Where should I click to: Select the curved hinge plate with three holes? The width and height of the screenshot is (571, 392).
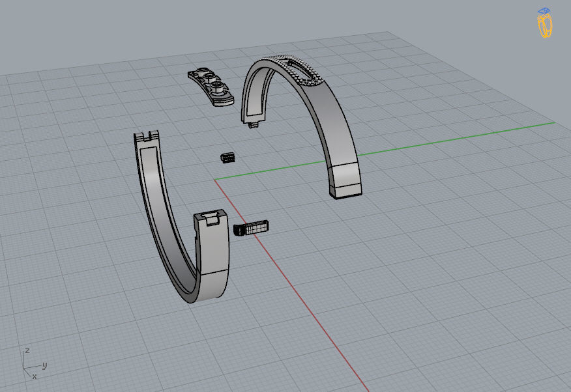click(x=211, y=87)
